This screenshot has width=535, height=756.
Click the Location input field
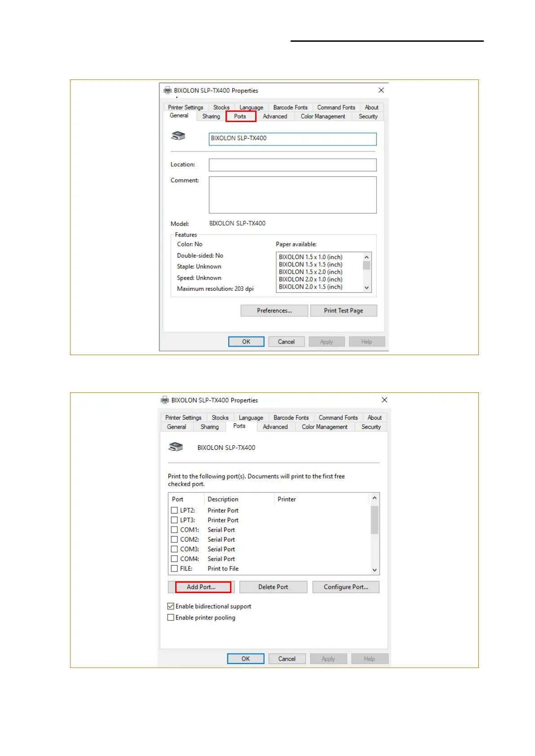coord(292,165)
